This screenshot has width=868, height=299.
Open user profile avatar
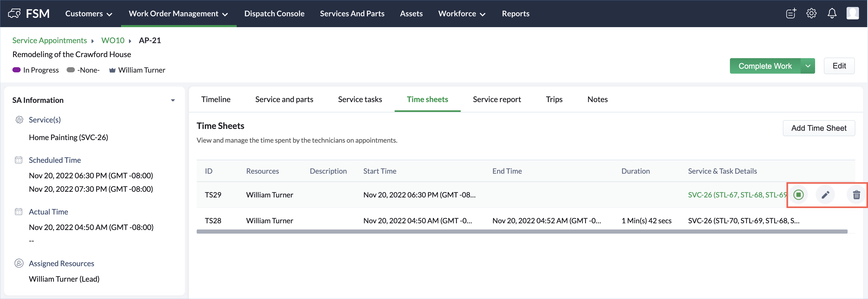(853, 13)
